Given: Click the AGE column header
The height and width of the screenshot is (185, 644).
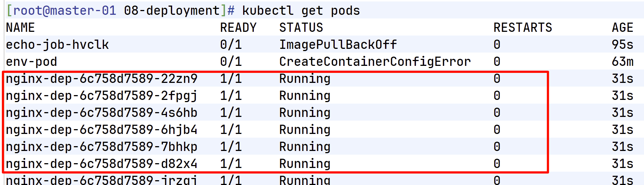Looking at the screenshot, I should 622,27.
